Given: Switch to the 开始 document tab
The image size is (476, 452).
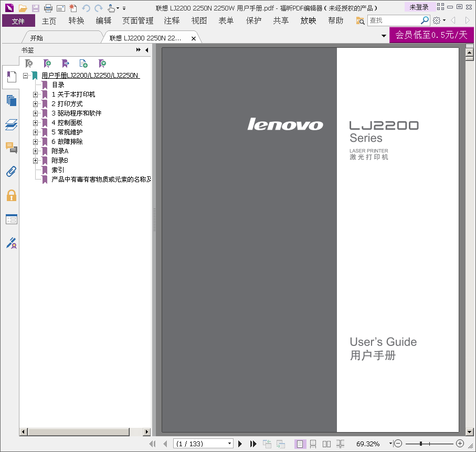Looking at the screenshot, I should (36, 38).
